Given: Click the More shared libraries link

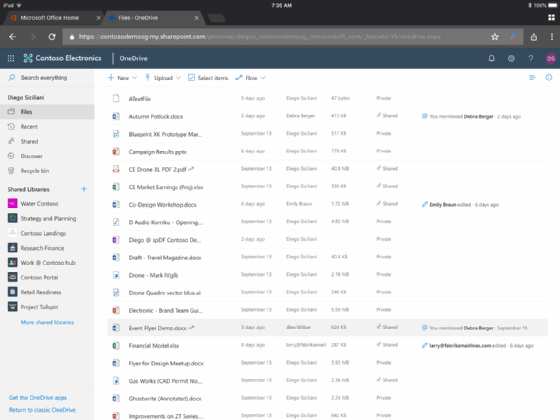Looking at the screenshot, I should pos(48,322).
